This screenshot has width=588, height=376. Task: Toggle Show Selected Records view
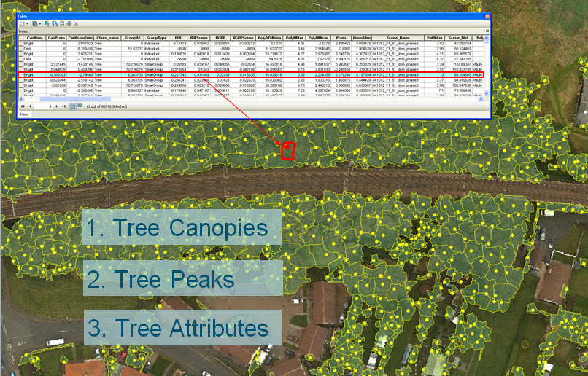click(79, 106)
